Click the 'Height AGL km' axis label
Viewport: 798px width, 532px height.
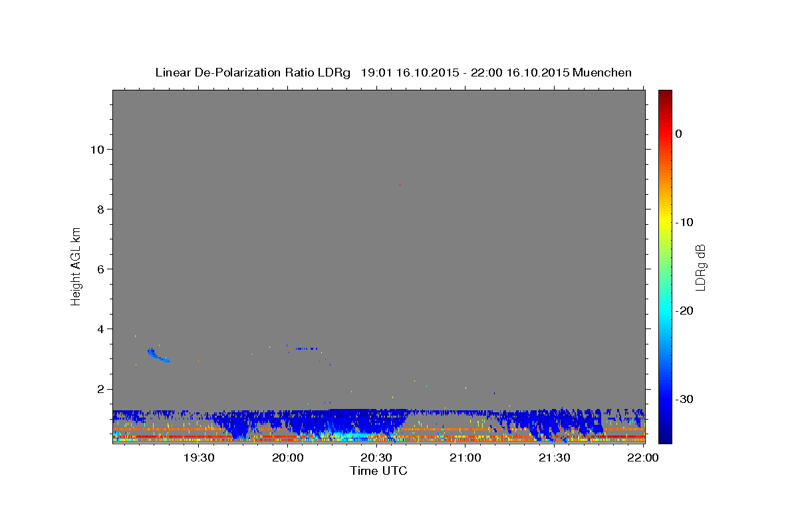click(x=76, y=266)
